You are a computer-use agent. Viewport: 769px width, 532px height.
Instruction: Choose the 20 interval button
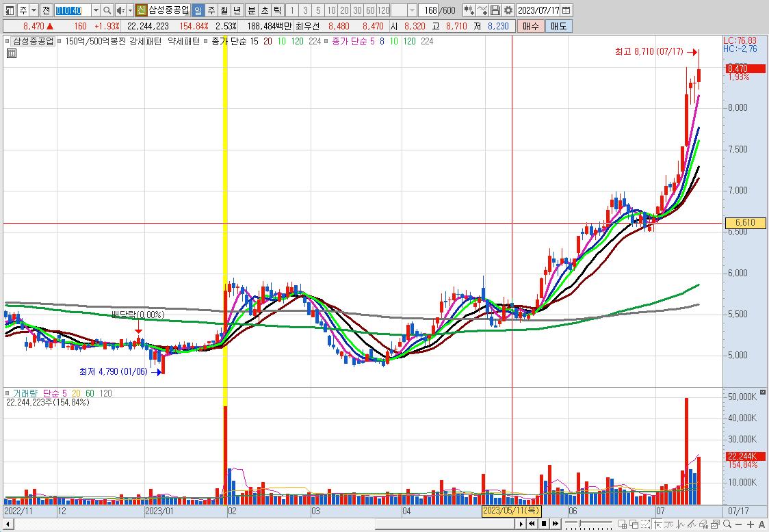click(344, 10)
